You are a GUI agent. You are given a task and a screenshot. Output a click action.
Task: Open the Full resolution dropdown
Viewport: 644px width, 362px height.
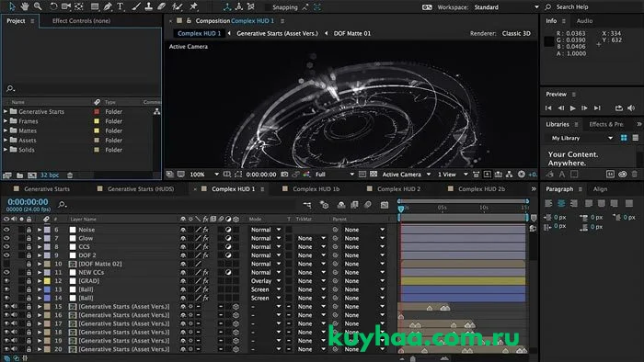[335, 175]
